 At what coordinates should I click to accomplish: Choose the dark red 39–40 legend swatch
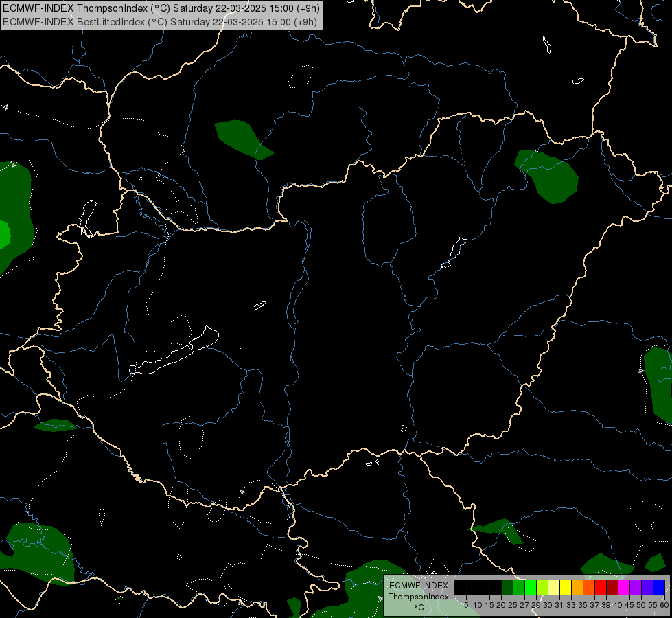[x=612, y=587]
